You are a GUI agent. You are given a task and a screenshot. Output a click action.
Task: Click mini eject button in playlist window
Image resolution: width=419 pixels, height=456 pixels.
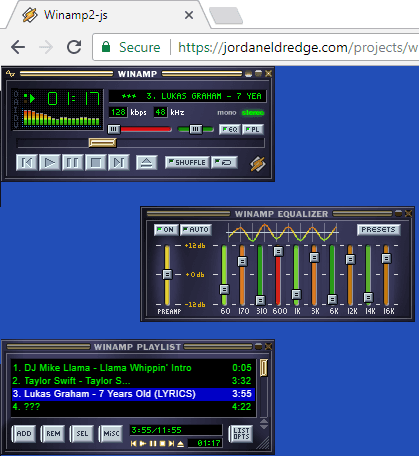tap(180, 444)
